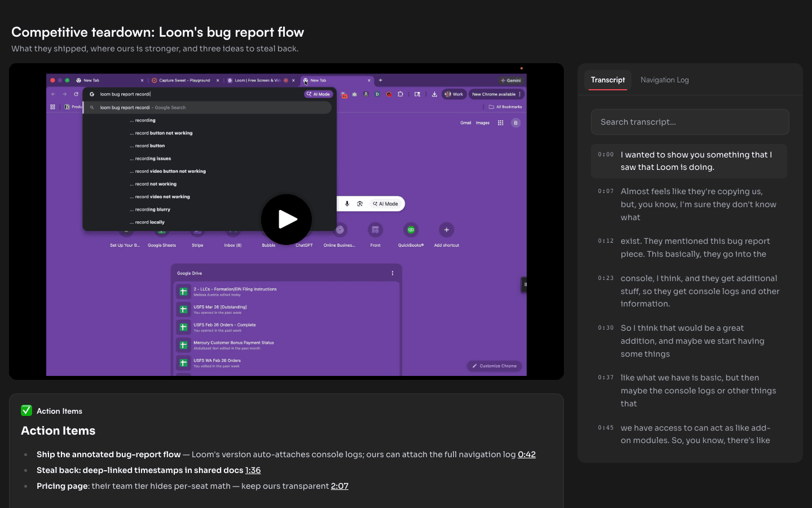Click "Steal back: deep-linked timestamps" action item

140,470
